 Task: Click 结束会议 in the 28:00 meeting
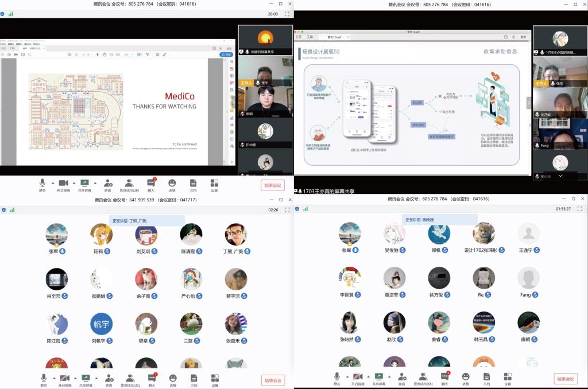pyautogui.click(x=273, y=185)
